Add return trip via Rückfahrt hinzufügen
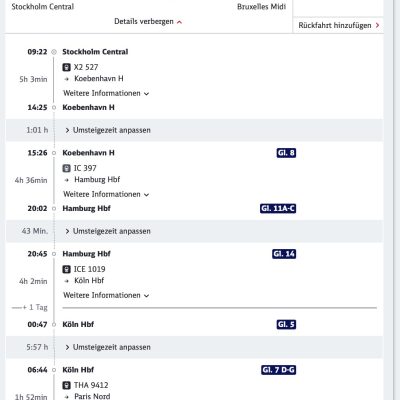The width and height of the screenshot is (400, 400). 339,25
